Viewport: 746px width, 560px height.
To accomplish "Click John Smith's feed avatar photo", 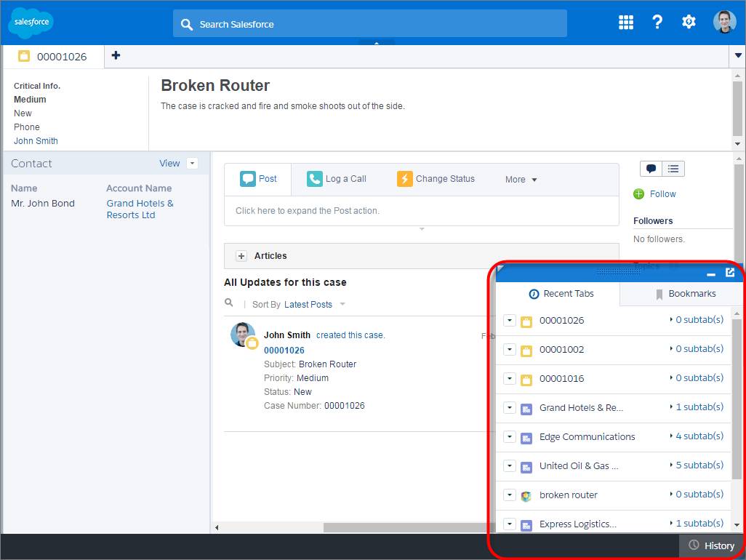I will (243, 334).
